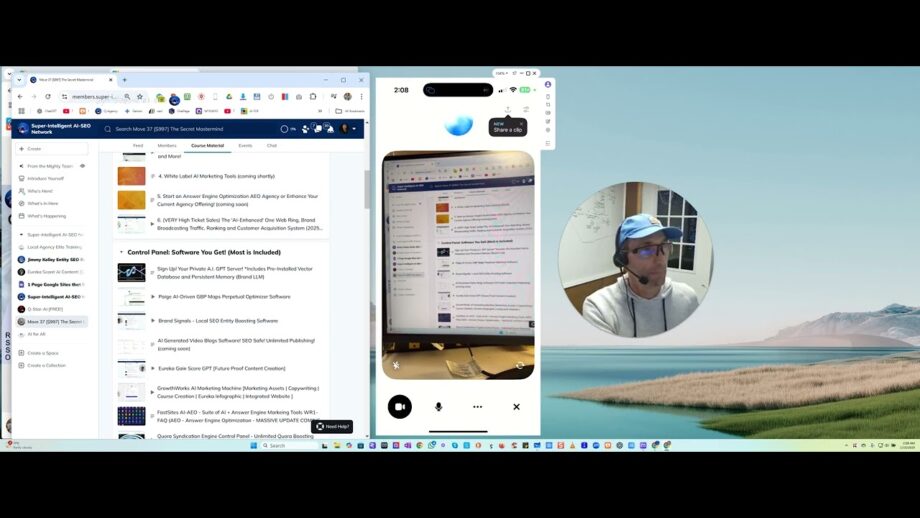Expand item 6 VERY High Ticket Sales
Screen dimensions: 920x518
[x=153, y=224]
